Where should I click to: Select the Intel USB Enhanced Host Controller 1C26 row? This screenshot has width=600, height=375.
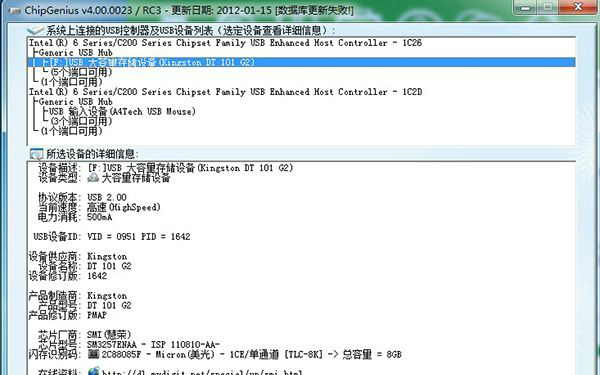226,43
